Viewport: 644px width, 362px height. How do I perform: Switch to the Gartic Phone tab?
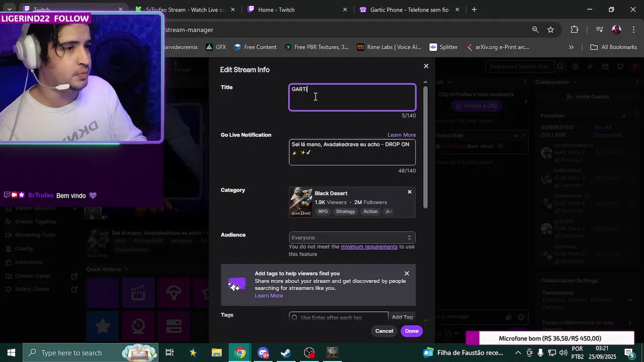409,10
